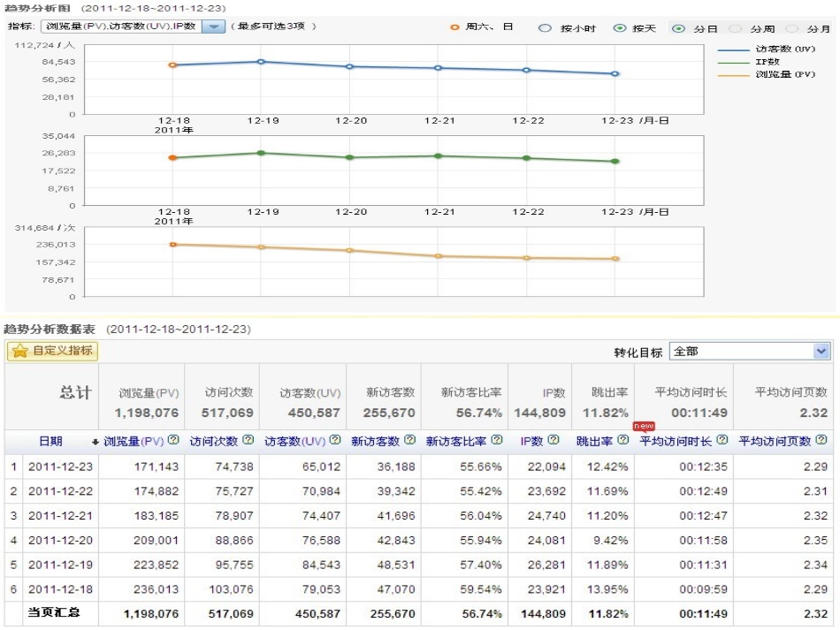Sort table by 浏览量(PV) descending arrow

(x=95, y=441)
